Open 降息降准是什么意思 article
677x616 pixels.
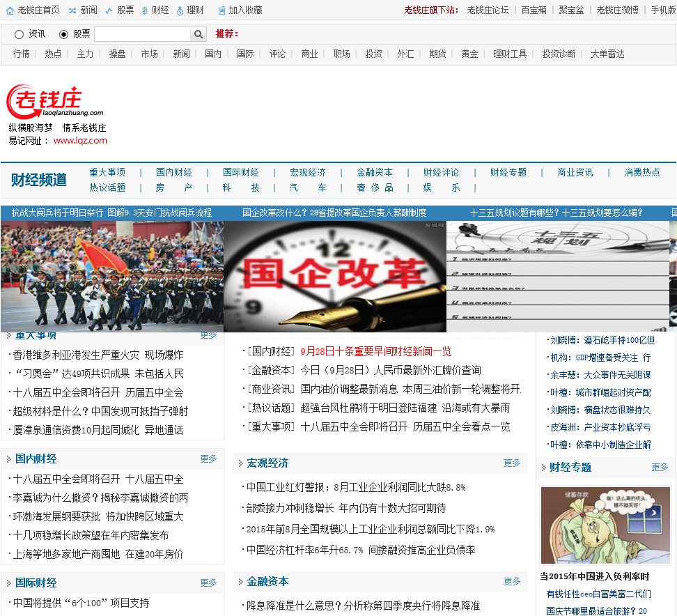click(x=363, y=606)
